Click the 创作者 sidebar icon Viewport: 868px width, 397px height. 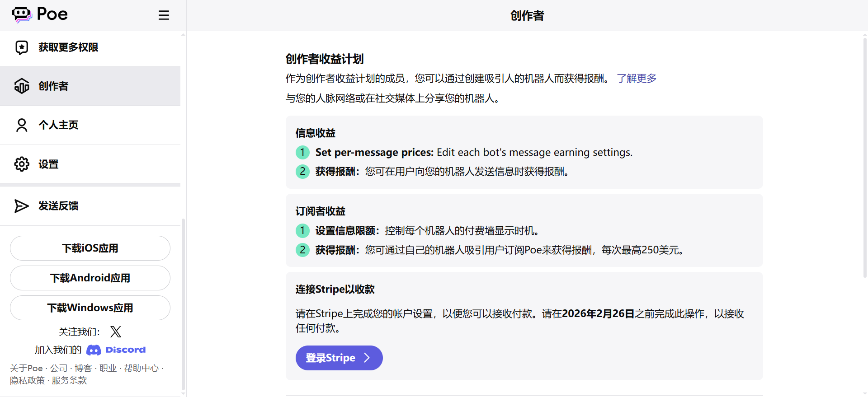pos(22,86)
